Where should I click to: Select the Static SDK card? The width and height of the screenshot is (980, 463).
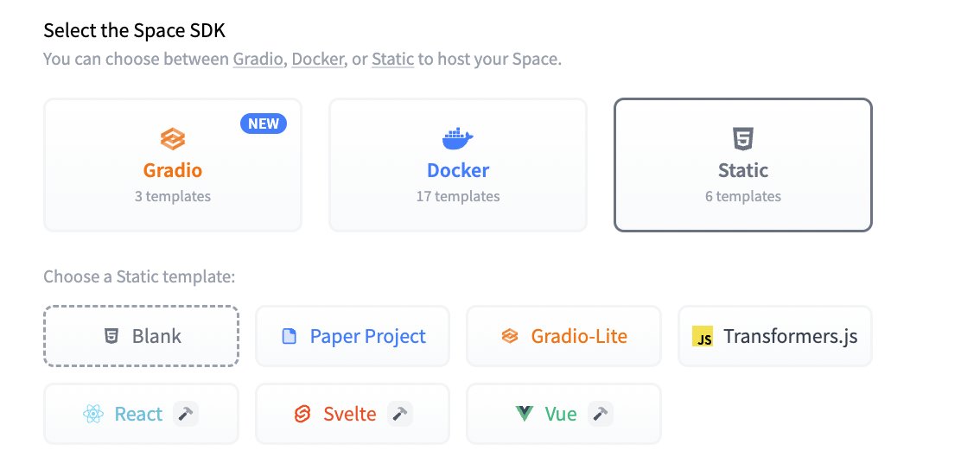tap(742, 165)
